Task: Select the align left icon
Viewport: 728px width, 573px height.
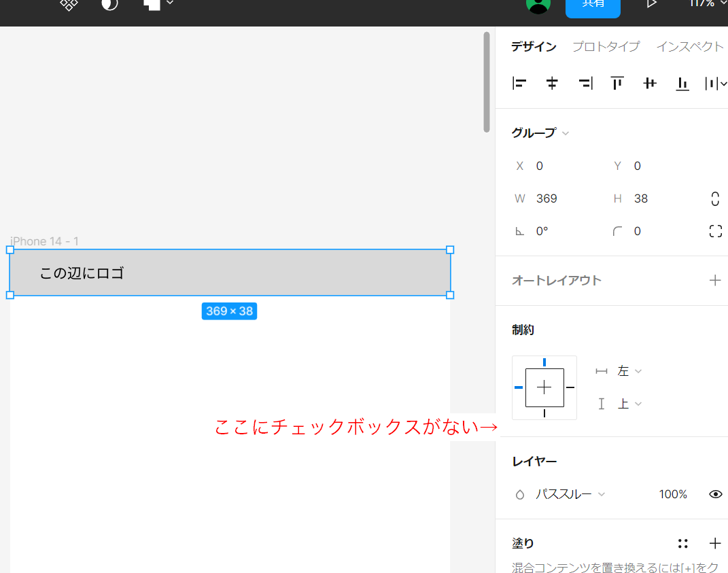Action: point(519,83)
